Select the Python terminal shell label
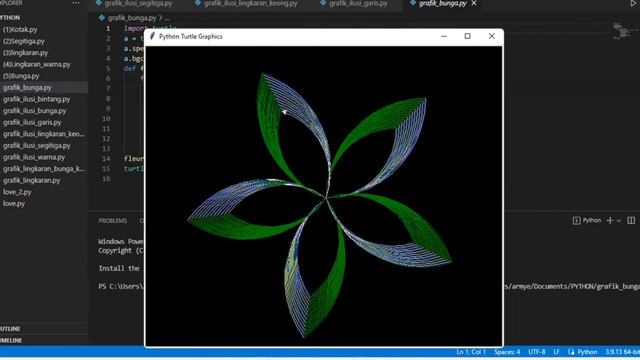Viewport: 640px width, 360px height. click(587, 220)
